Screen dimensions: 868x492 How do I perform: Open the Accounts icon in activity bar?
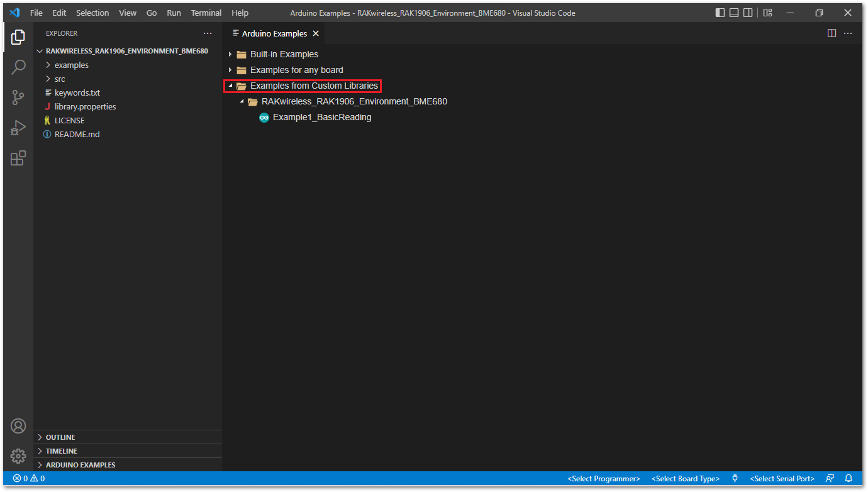click(18, 426)
